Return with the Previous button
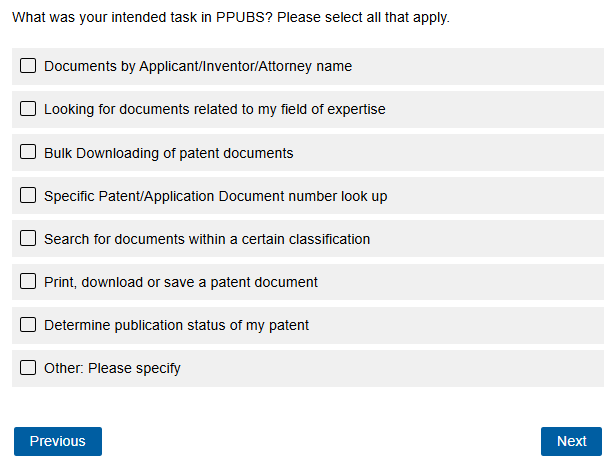 pyautogui.click(x=58, y=441)
